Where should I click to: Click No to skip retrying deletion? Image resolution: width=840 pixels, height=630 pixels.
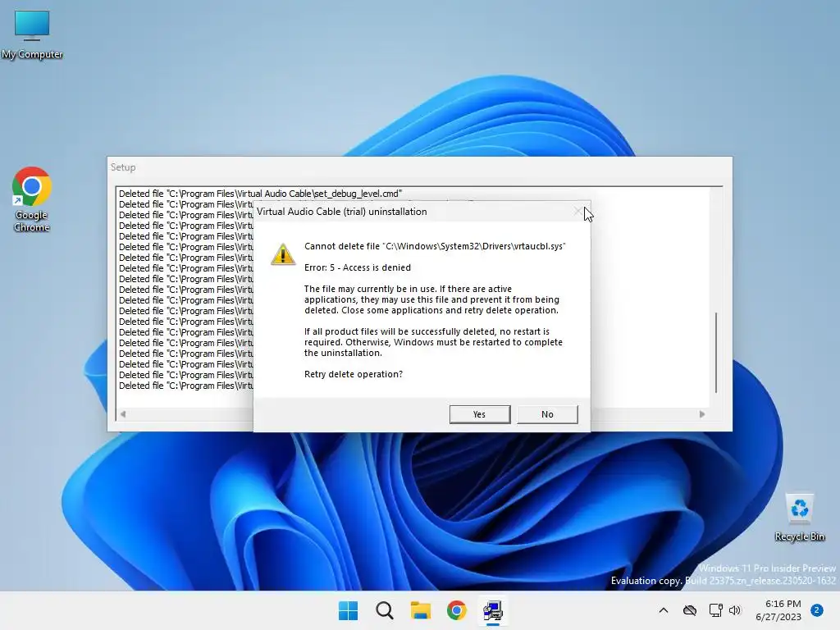point(547,414)
